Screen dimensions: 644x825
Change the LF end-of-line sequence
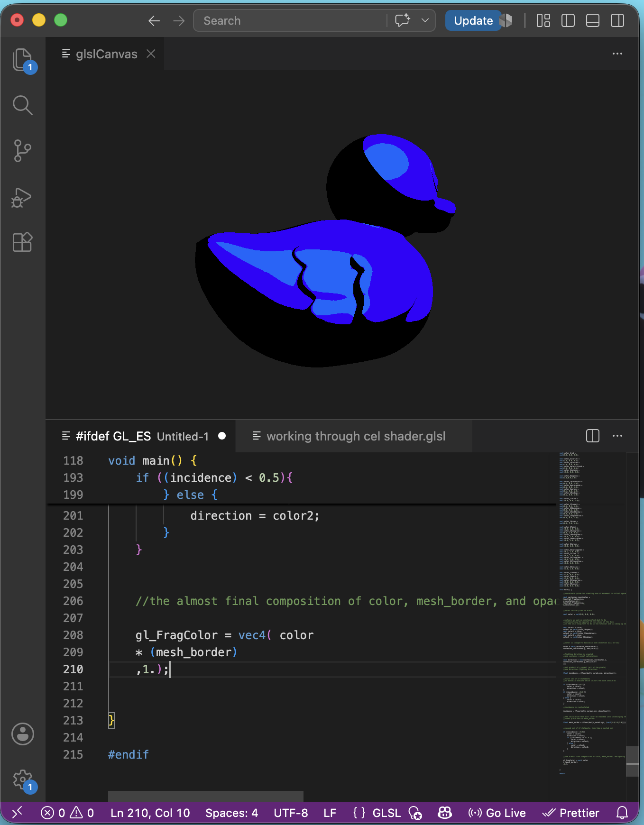tap(330, 813)
